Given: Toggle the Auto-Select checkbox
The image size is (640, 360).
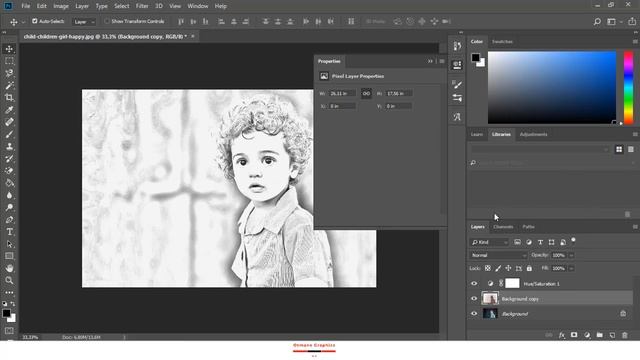Looking at the screenshot, I should click(35, 21).
